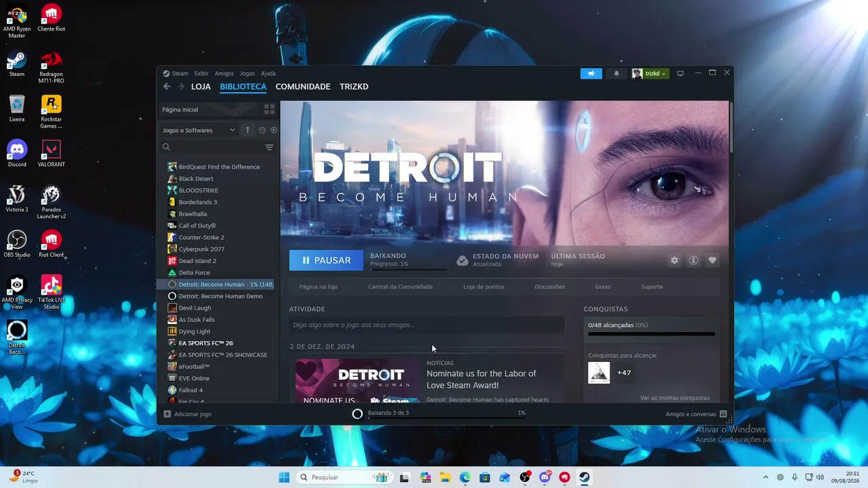The height and width of the screenshot is (488, 868).
Task: Open the Ajuda menu
Action: (269, 73)
